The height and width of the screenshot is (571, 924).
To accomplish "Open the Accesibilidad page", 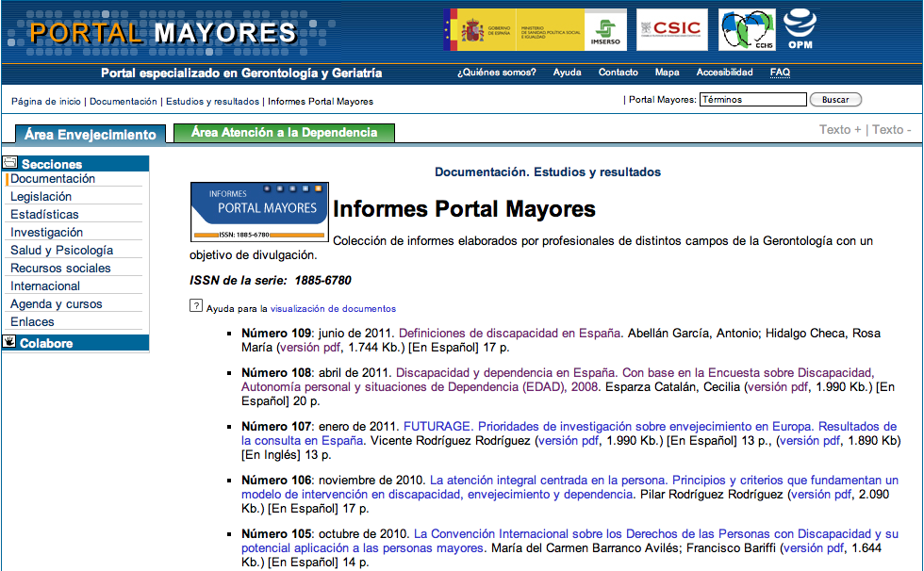I will 724,73.
